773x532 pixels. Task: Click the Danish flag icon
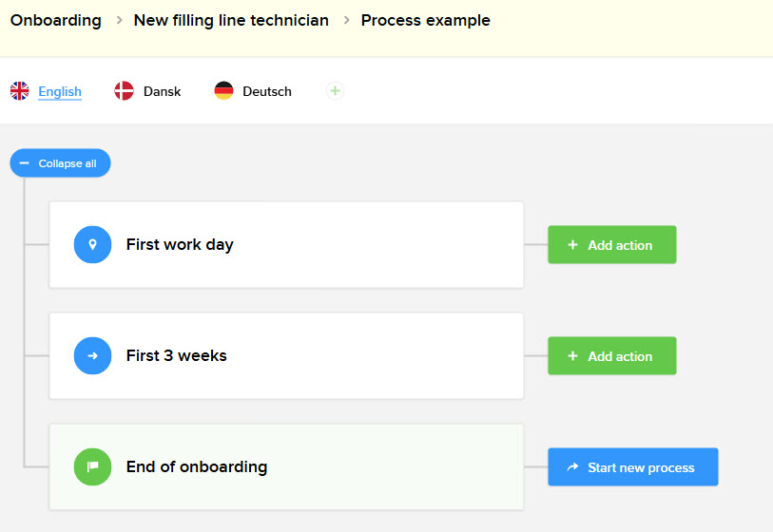pyautogui.click(x=124, y=91)
